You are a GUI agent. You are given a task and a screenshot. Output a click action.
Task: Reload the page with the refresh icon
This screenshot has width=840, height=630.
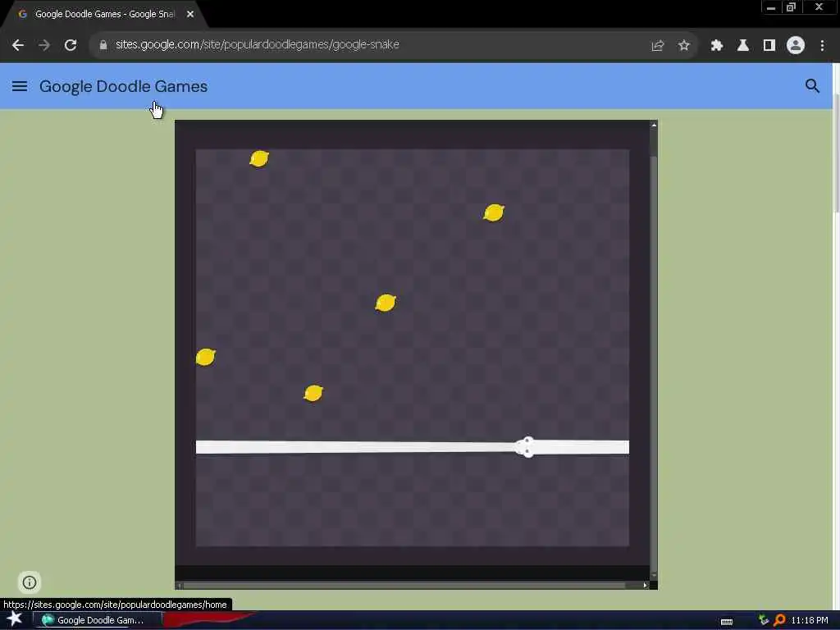(71, 45)
